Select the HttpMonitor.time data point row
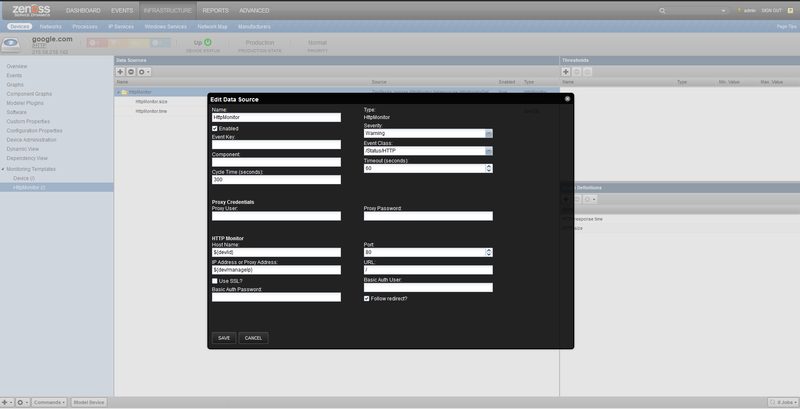This screenshot has width=800, height=409. click(151, 111)
